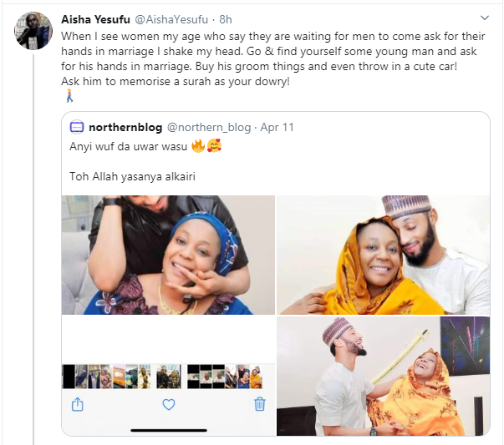The width and height of the screenshot is (504, 445).
Task: Open the top-right photo with orange hijab
Action: tap(383, 255)
